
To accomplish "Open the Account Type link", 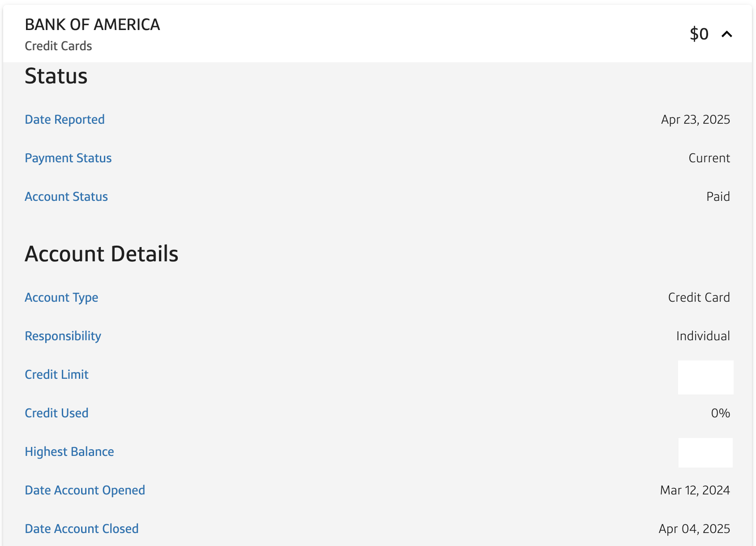I will click(61, 298).
